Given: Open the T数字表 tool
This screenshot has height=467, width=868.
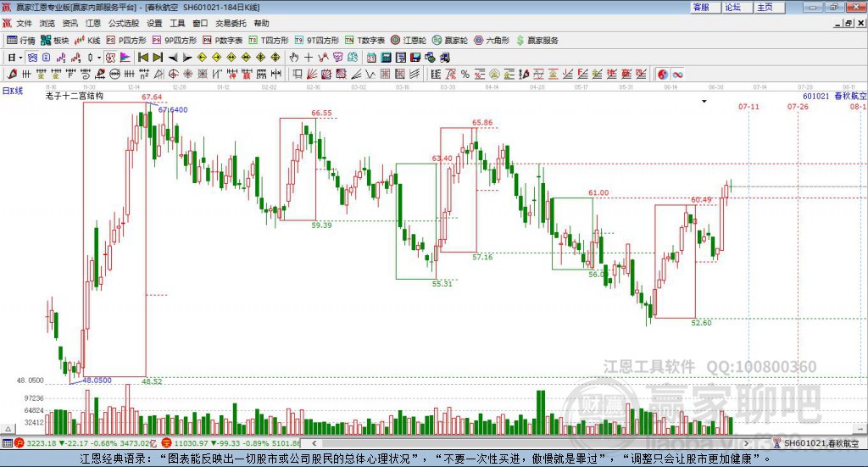Looking at the screenshot, I should [364, 41].
